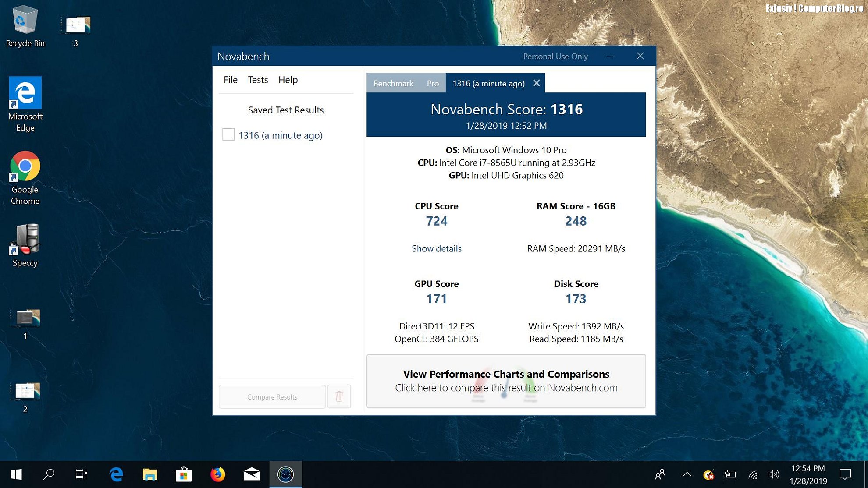
Task: Close the 1316 result tab
Action: coord(537,83)
